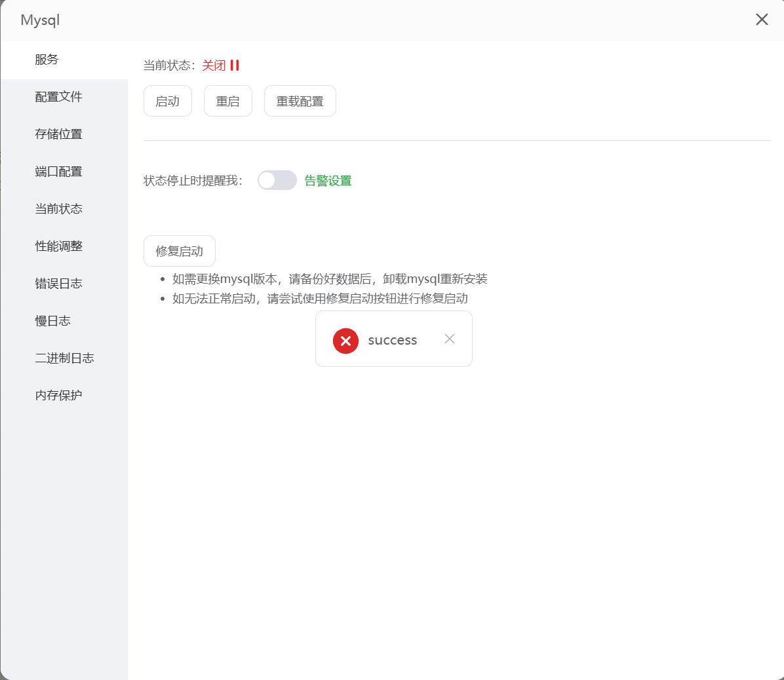The width and height of the screenshot is (784, 680).
Task: Click the 重启 button
Action: (x=228, y=102)
